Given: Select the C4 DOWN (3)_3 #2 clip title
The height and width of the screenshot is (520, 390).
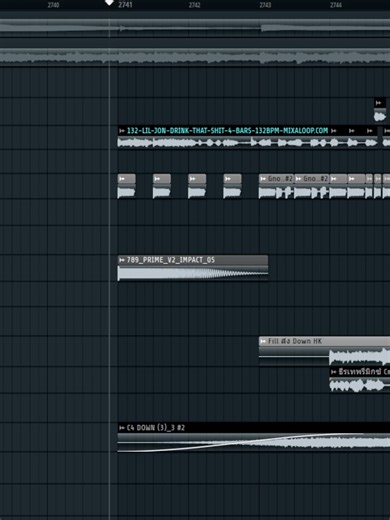Looking at the screenshot, I should click(156, 428).
